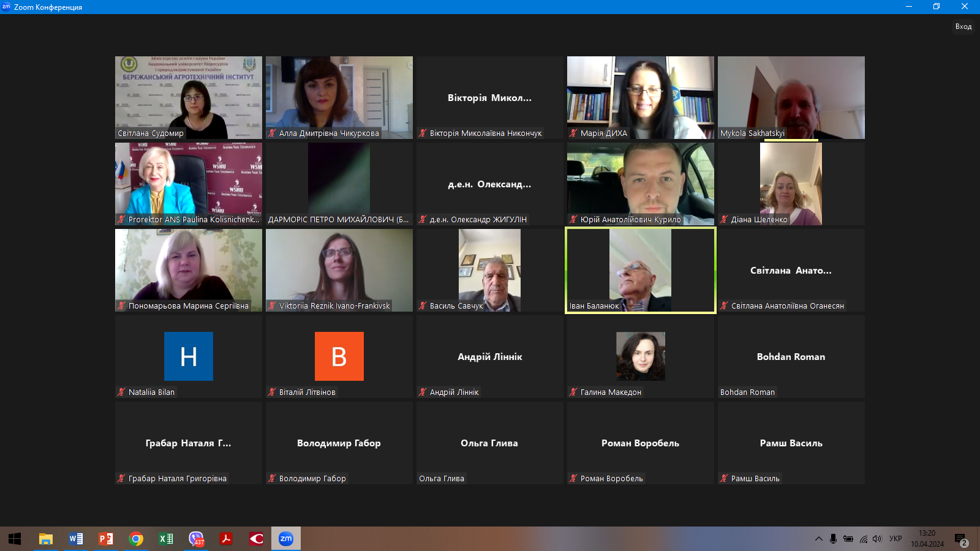Viewport: 980px width, 551px height.
Task: Open Excel from the taskbar
Action: coord(166,539)
